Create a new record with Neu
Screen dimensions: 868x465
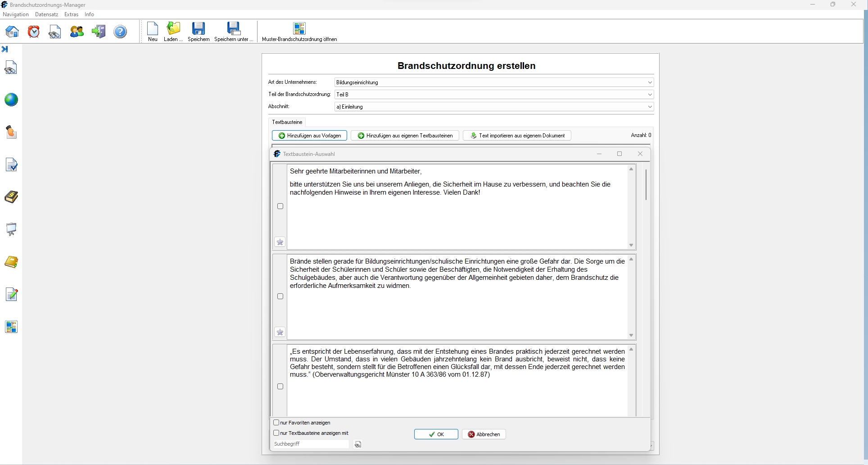pos(153,32)
